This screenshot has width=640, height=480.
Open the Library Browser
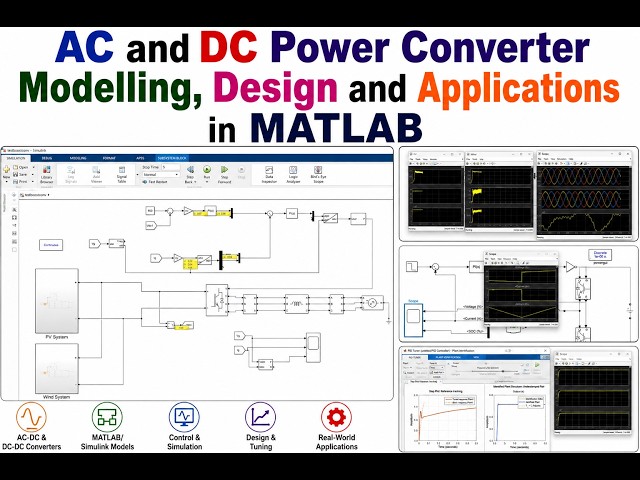point(47,175)
